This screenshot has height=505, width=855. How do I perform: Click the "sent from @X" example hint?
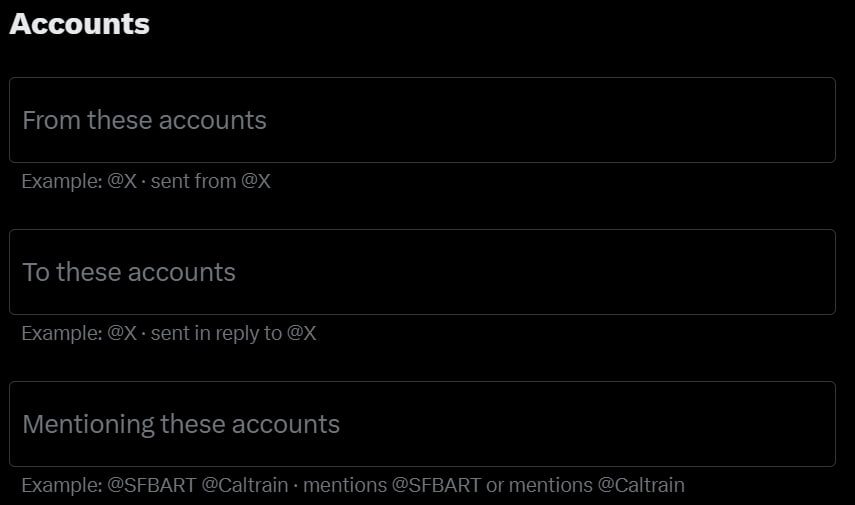tap(210, 182)
